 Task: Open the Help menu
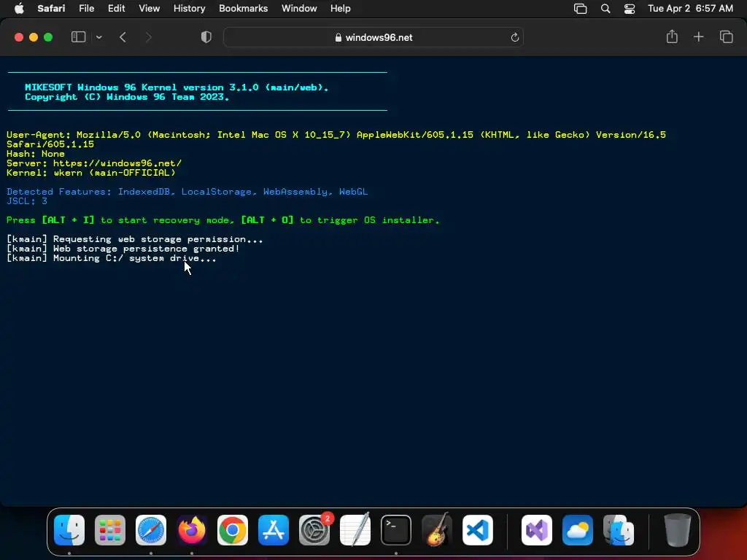340,8
